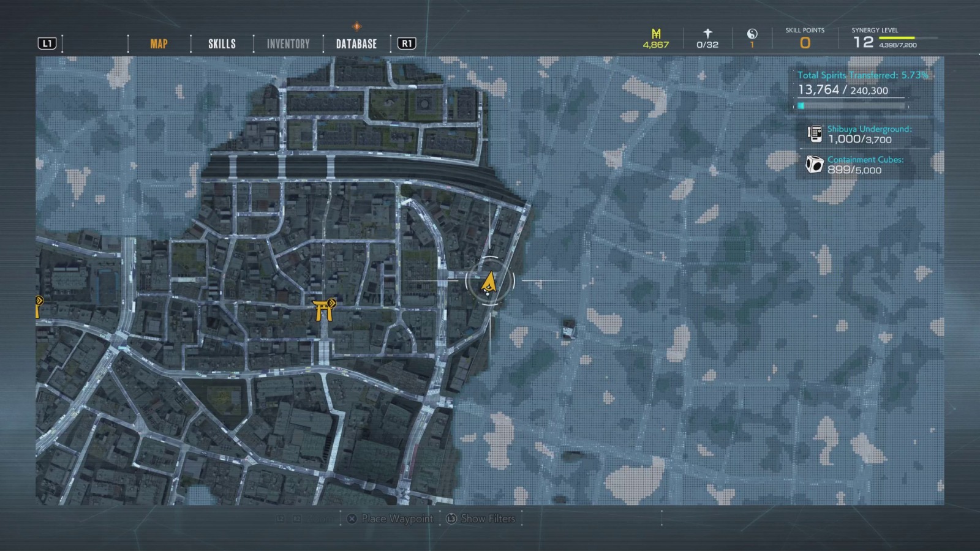Click the R1 shoulder button prompt

click(406, 43)
